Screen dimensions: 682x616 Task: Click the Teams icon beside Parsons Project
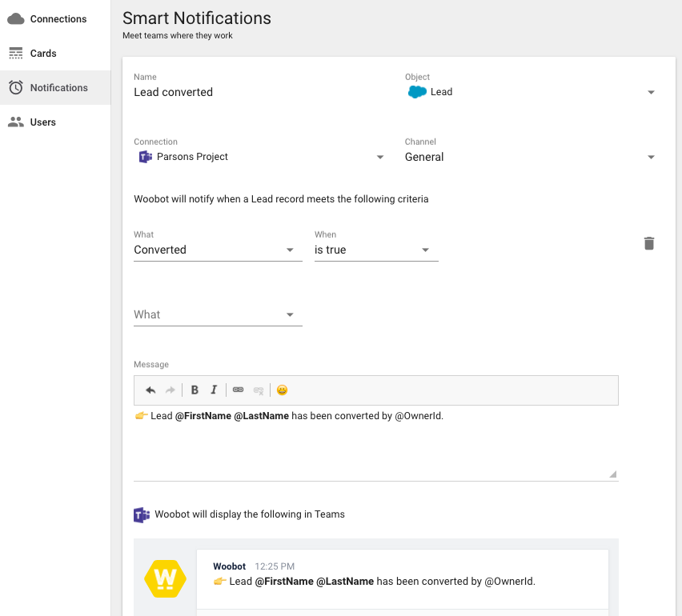[145, 157]
